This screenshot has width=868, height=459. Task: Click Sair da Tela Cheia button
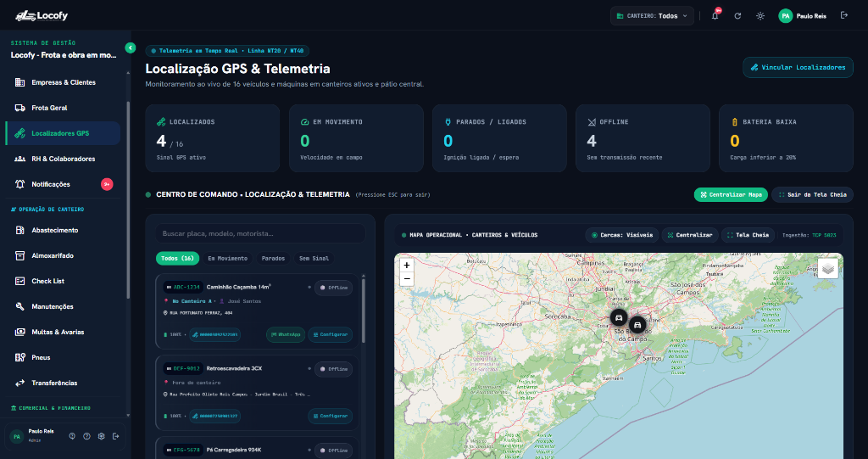[x=812, y=194]
